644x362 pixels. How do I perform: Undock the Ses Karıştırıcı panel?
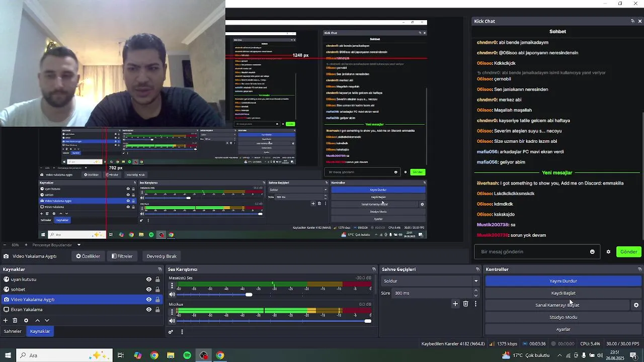(374, 269)
